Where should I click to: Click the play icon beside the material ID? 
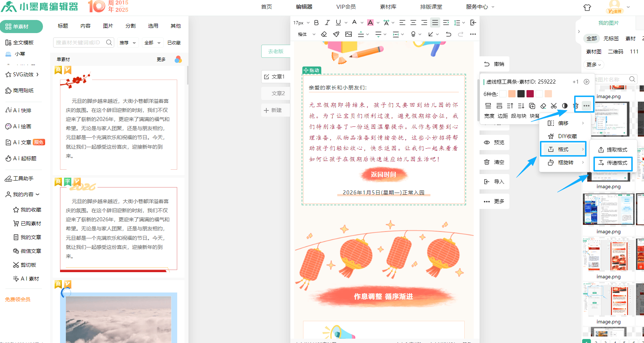pos(587,82)
